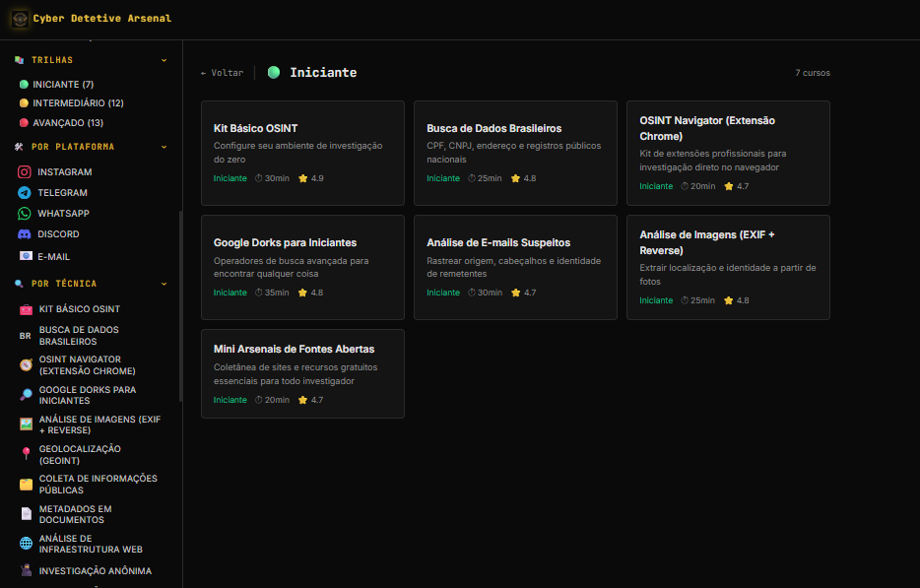The width and height of the screenshot is (920, 588).
Task: Click the Análise de Imagens picture icon
Action: tap(26, 425)
